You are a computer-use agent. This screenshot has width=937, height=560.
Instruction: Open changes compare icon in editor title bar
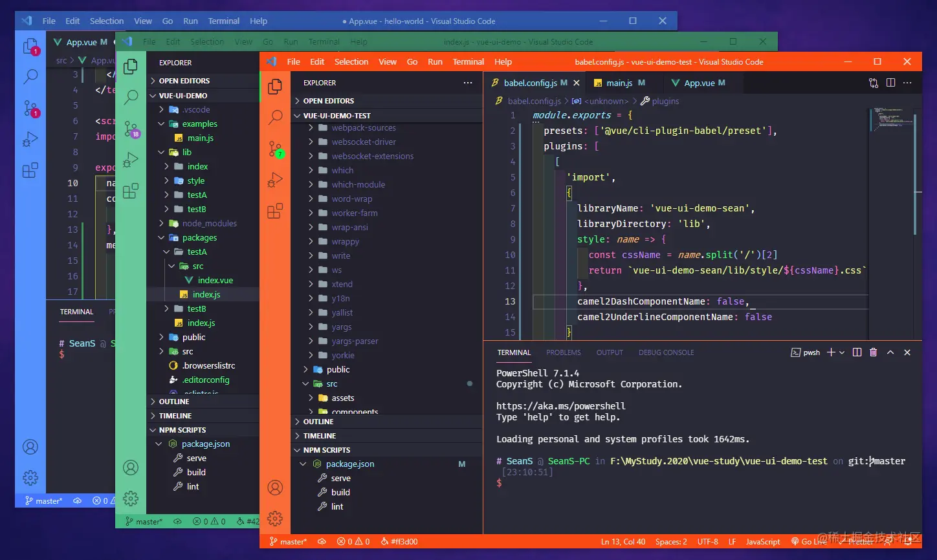click(874, 83)
